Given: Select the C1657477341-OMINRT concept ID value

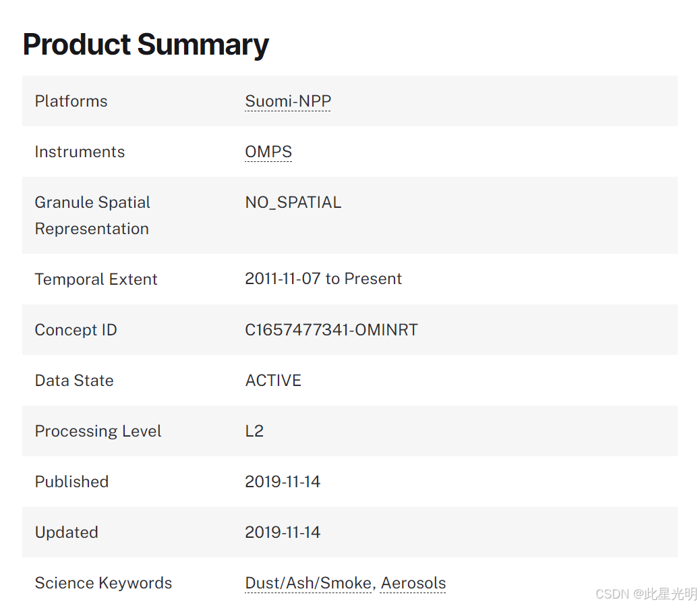Looking at the screenshot, I should coord(331,330).
